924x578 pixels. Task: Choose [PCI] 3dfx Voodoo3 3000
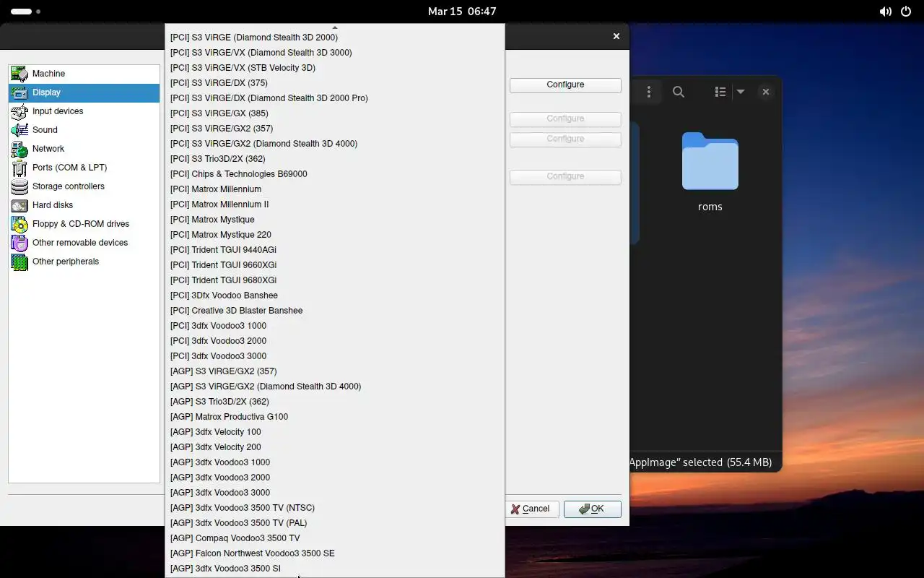pos(334,356)
